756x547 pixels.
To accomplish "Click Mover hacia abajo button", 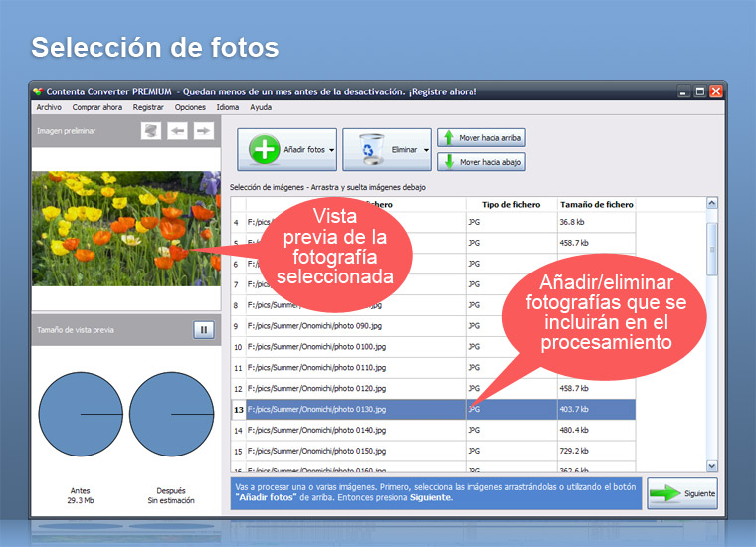I will [x=481, y=162].
